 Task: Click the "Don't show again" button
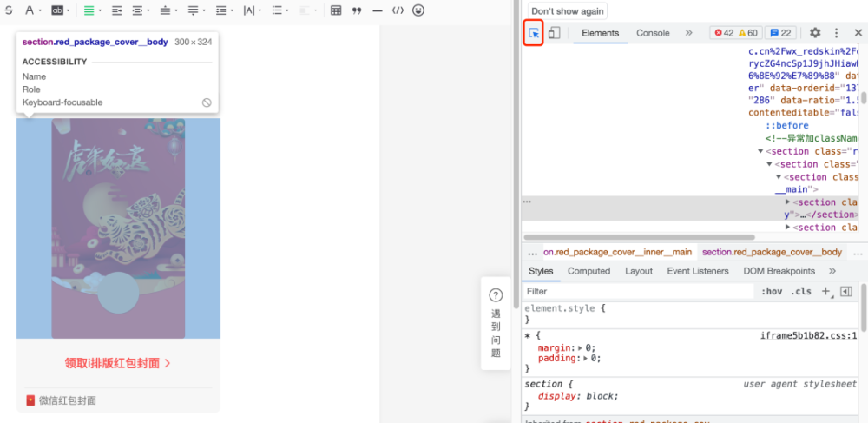(568, 11)
